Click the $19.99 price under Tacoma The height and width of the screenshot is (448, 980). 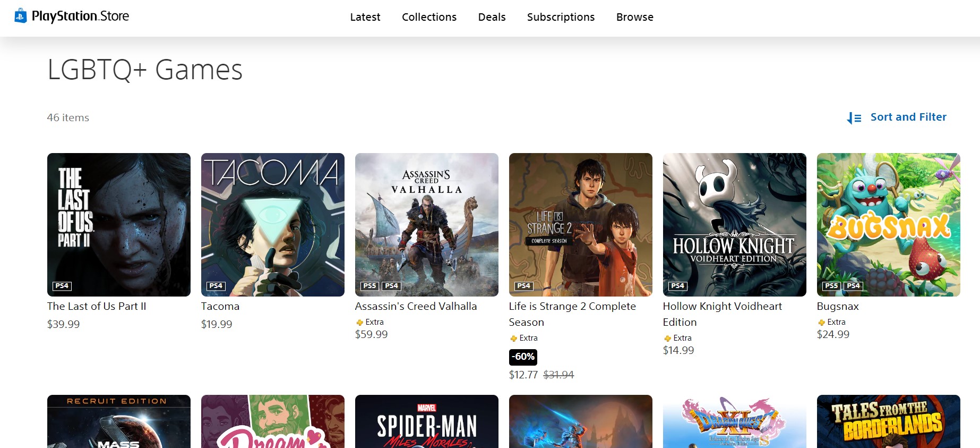217,324
